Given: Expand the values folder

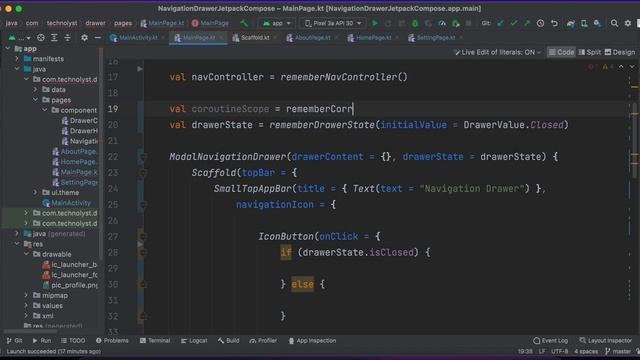Looking at the screenshot, I should [x=26, y=305].
